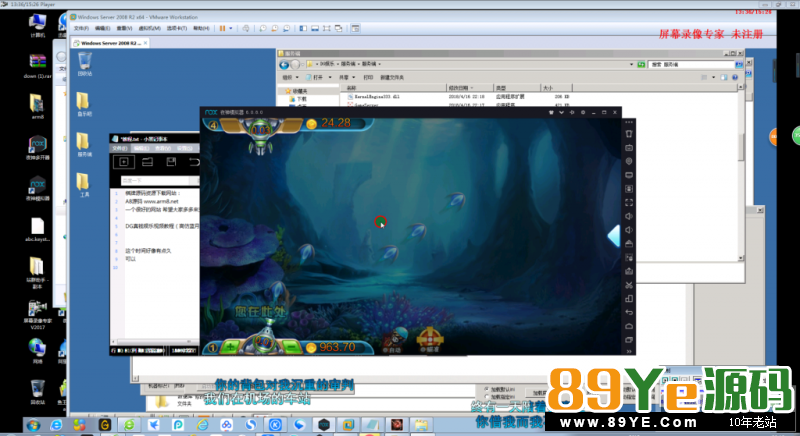Open the 选项卡(T) menu in VMware
Image resolution: width=800 pixels, height=436 pixels.
point(177,29)
